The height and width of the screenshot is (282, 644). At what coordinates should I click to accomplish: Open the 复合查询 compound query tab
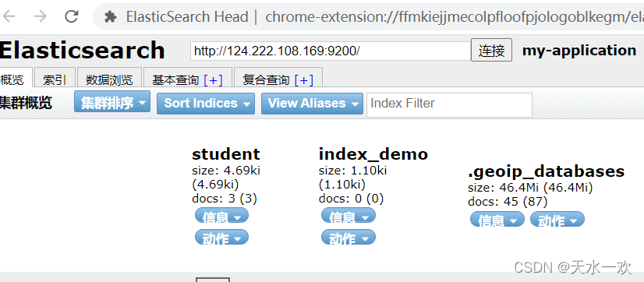pyautogui.click(x=266, y=79)
